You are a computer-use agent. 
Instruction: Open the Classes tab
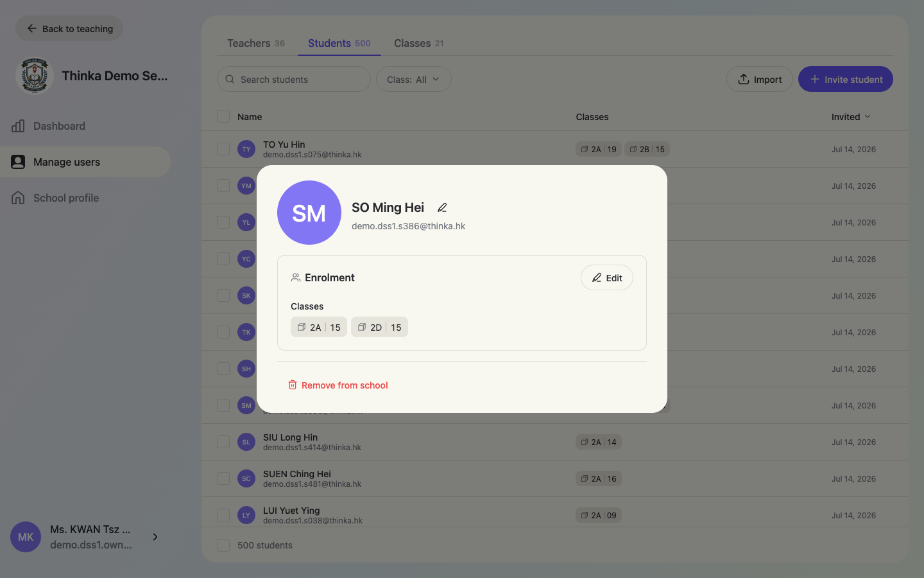coord(418,43)
